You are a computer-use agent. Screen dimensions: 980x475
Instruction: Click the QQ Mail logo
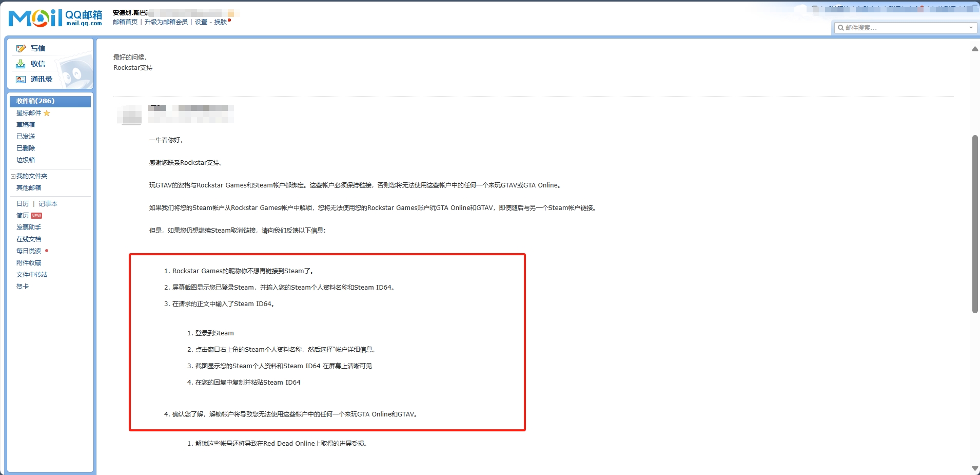(55, 18)
